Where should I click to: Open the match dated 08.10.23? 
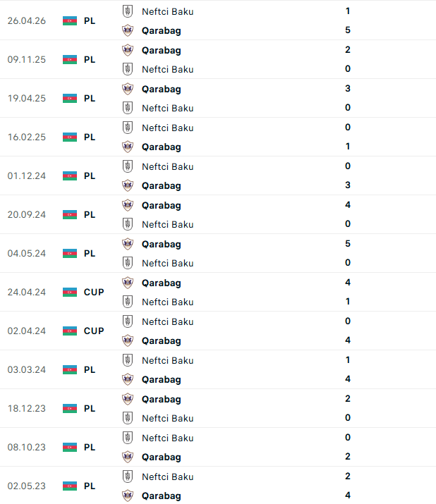point(26,447)
